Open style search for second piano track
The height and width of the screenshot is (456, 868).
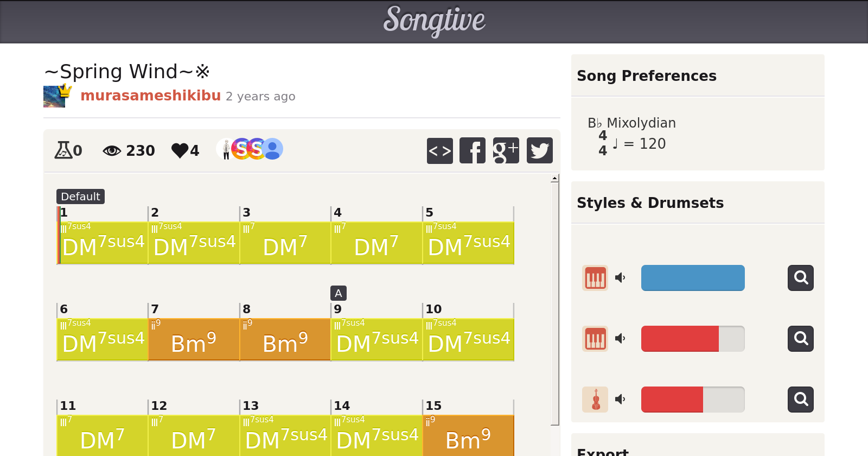click(800, 339)
